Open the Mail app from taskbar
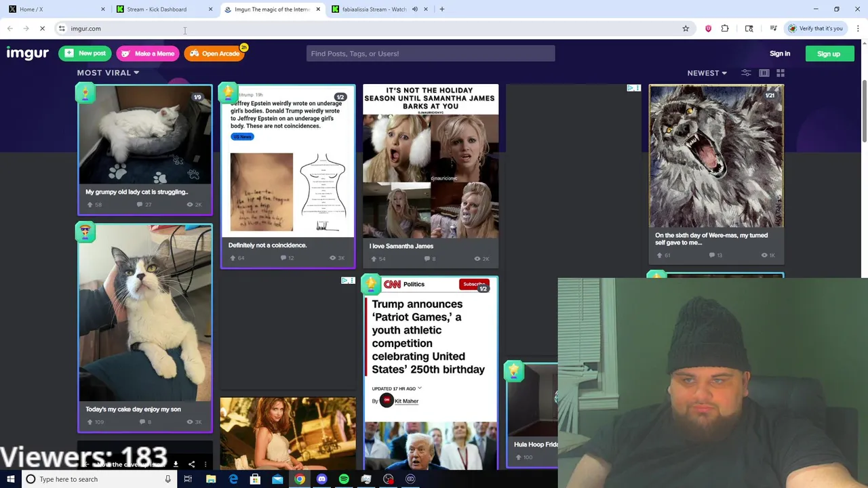Screen dimensions: 868x488 [277, 479]
